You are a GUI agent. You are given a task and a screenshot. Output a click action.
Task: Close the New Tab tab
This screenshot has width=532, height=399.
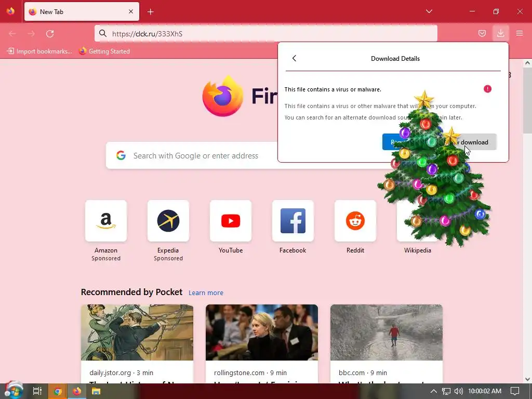131,11
